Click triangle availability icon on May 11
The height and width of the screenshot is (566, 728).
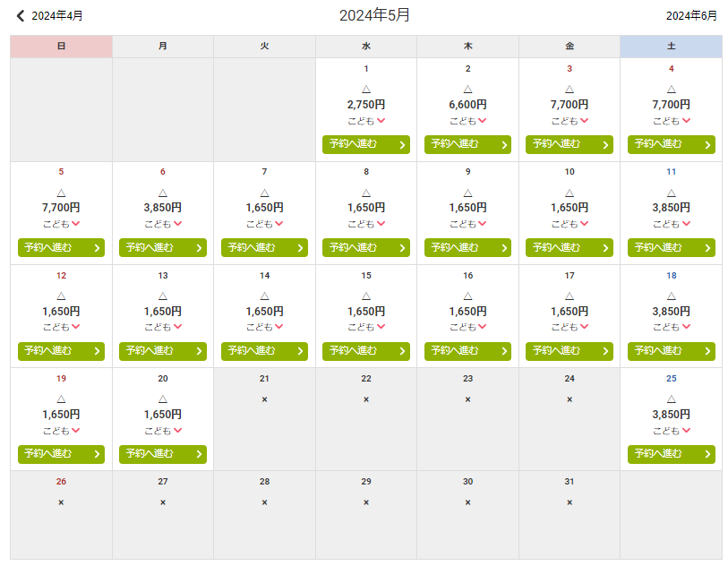671,192
